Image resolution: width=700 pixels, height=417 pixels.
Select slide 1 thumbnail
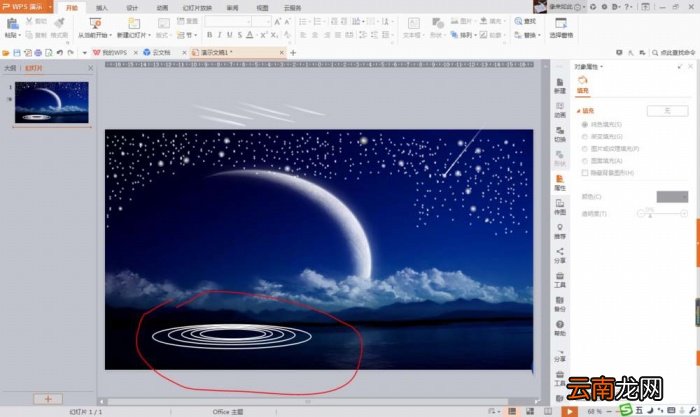click(52, 102)
